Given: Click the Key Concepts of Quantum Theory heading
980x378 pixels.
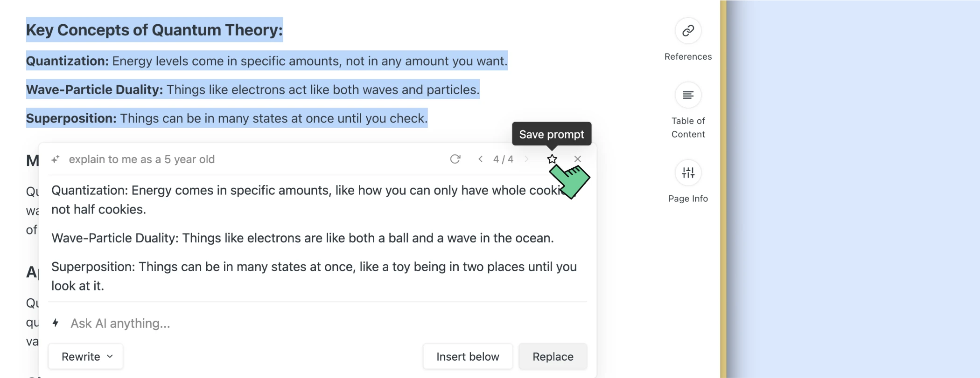Looking at the screenshot, I should [x=154, y=30].
